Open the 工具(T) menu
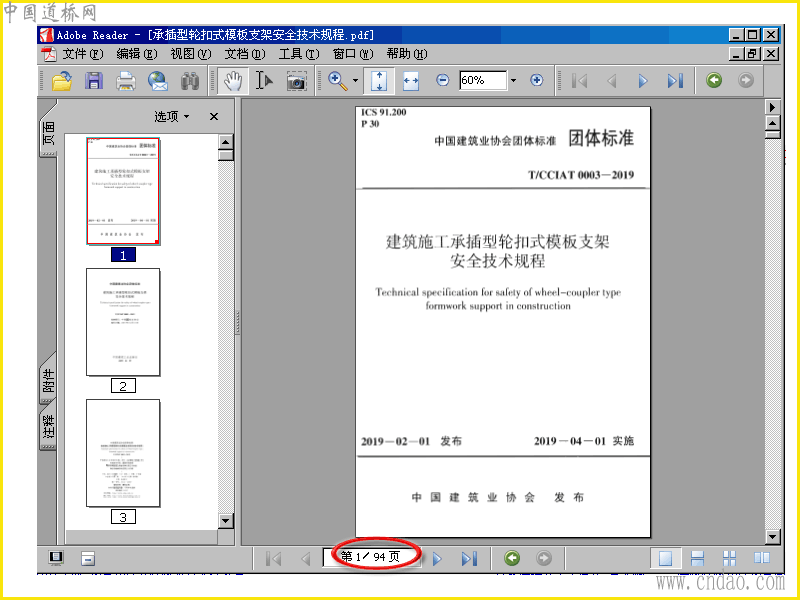Screen dimensions: 800x600 pyautogui.click(x=298, y=54)
